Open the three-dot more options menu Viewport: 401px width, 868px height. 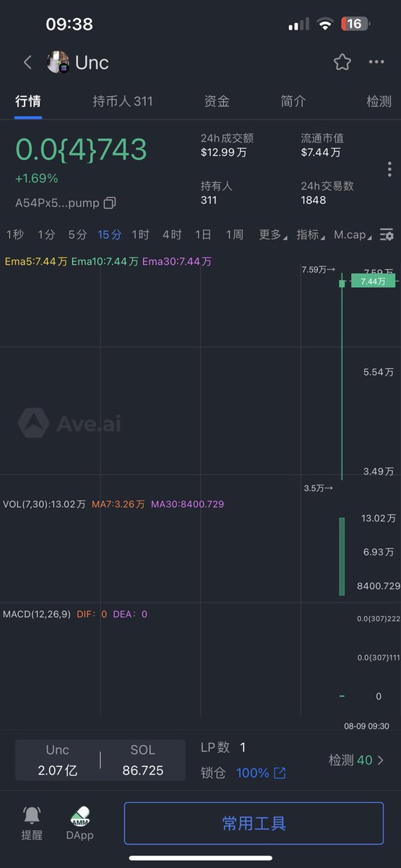(x=376, y=62)
